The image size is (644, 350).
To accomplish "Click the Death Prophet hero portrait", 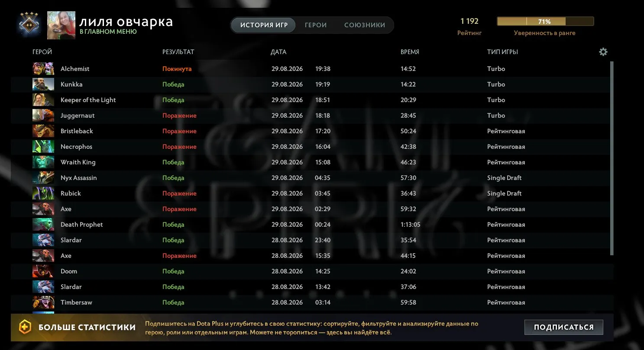I will (43, 225).
